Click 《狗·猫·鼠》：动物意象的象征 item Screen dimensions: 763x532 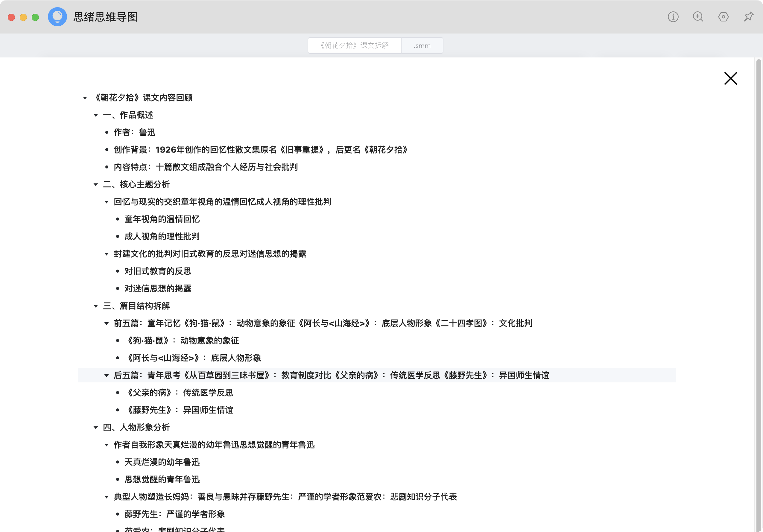tap(182, 341)
